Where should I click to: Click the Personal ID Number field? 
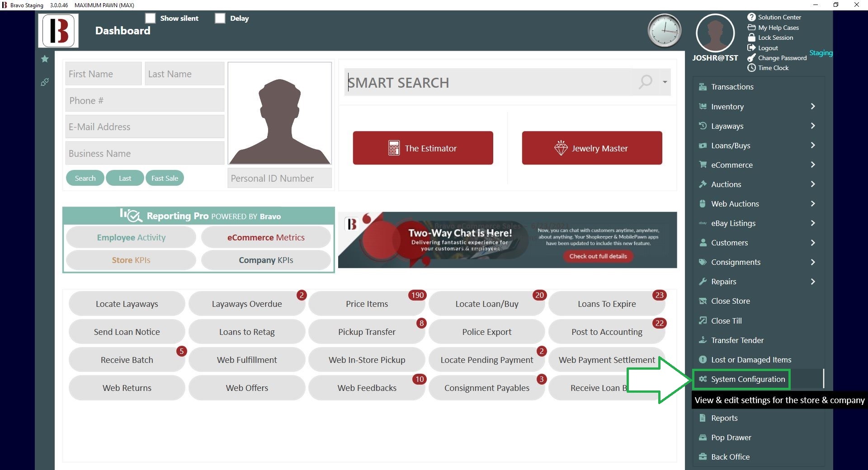pos(279,178)
